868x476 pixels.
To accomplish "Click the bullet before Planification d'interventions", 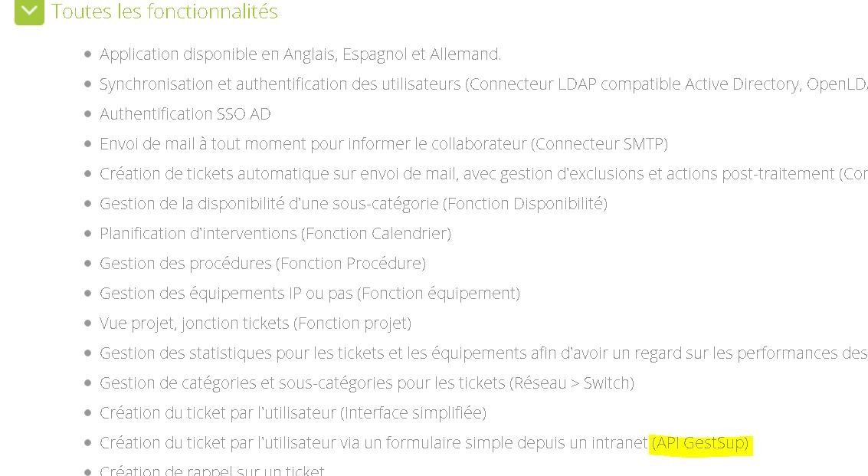I will [x=87, y=234].
